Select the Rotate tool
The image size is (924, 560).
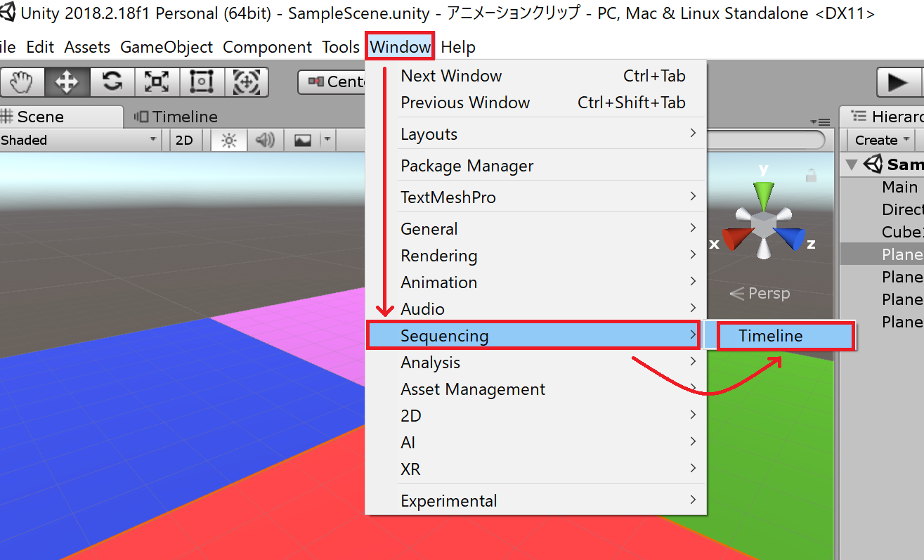coord(112,82)
